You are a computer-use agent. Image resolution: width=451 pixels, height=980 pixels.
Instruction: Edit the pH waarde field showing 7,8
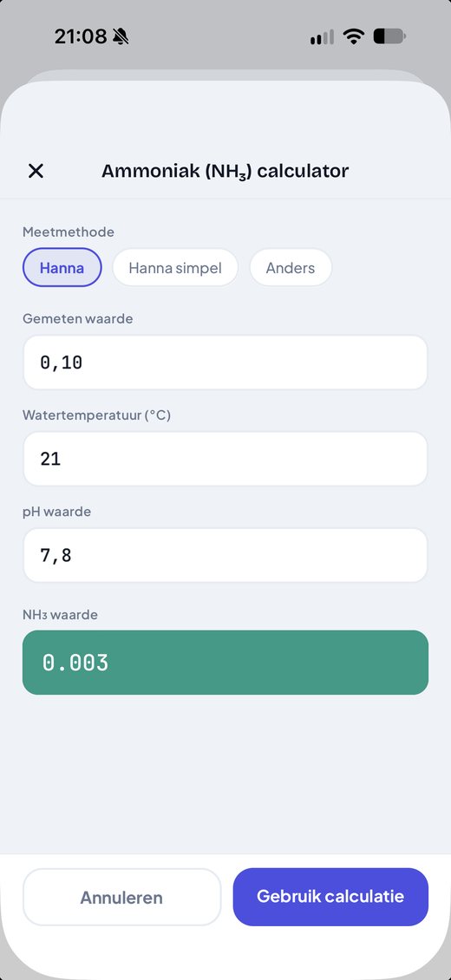[x=225, y=555]
